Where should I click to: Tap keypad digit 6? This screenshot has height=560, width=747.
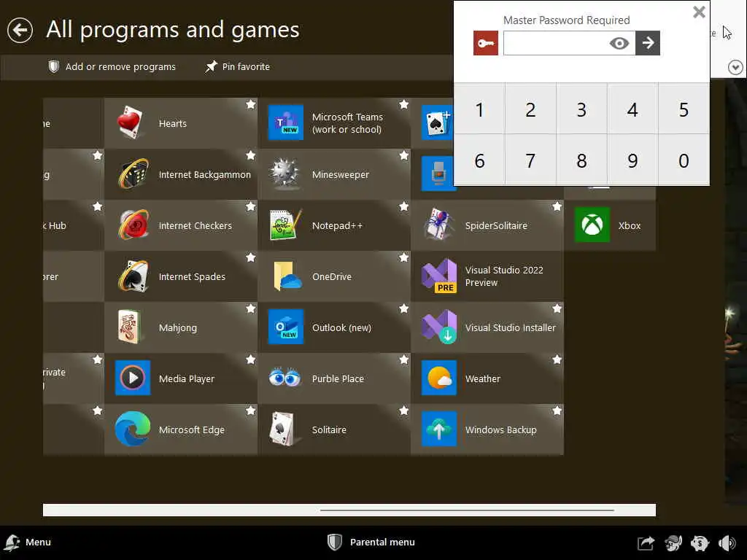(479, 160)
